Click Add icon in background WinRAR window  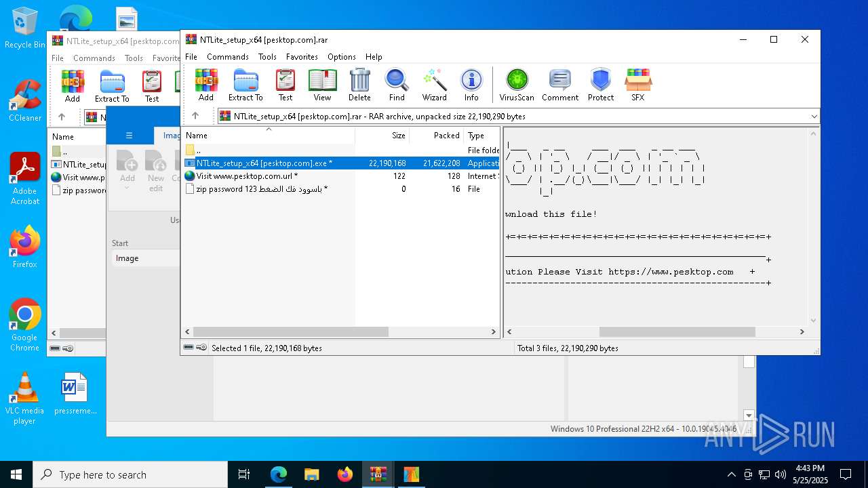73,86
